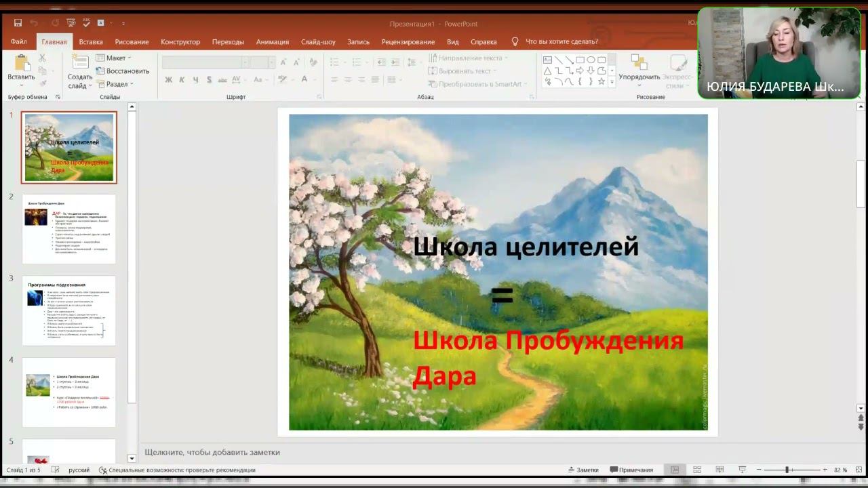Switch to reading view icon
868x488 pixels.
(719, 470)
